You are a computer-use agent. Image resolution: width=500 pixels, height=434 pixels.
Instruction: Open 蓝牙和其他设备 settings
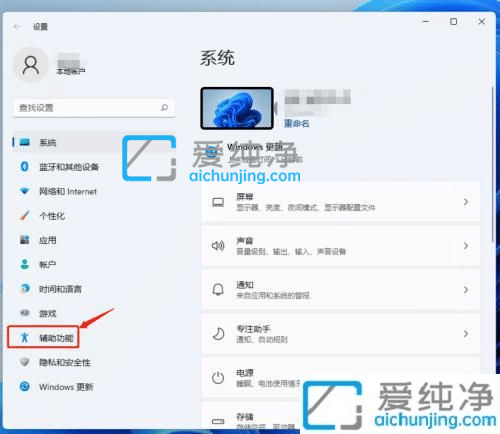tap(69, 167)
